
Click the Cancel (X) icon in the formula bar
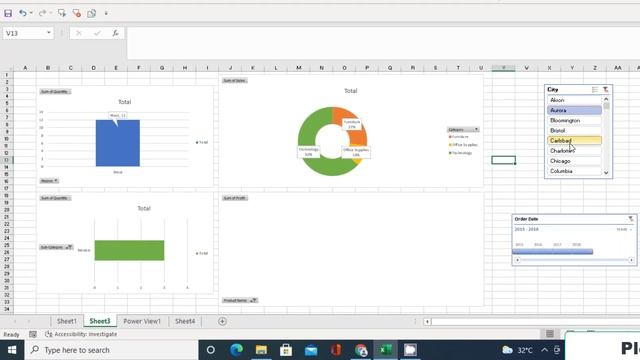click(78, 33)
